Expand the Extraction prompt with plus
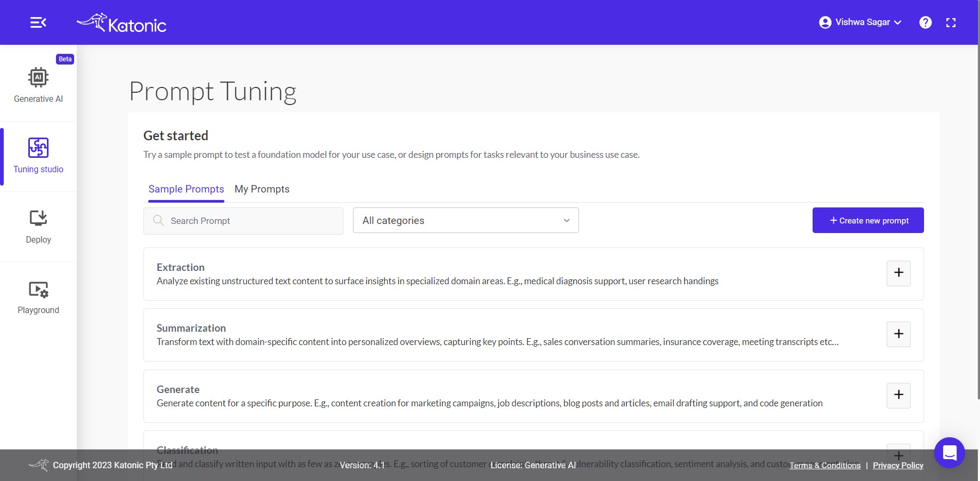 (x=898, y=273)
